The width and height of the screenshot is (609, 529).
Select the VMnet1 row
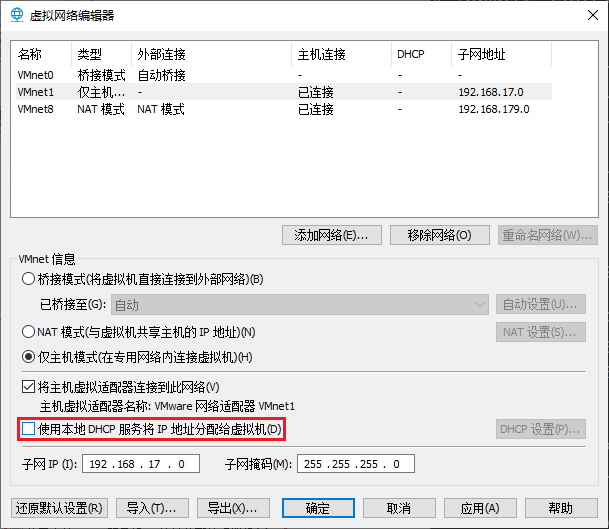point(284,92)
